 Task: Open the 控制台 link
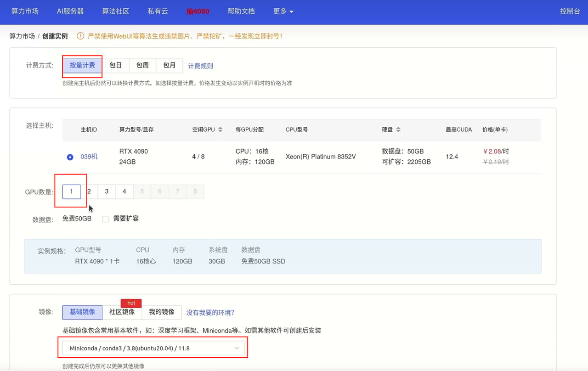570,11
